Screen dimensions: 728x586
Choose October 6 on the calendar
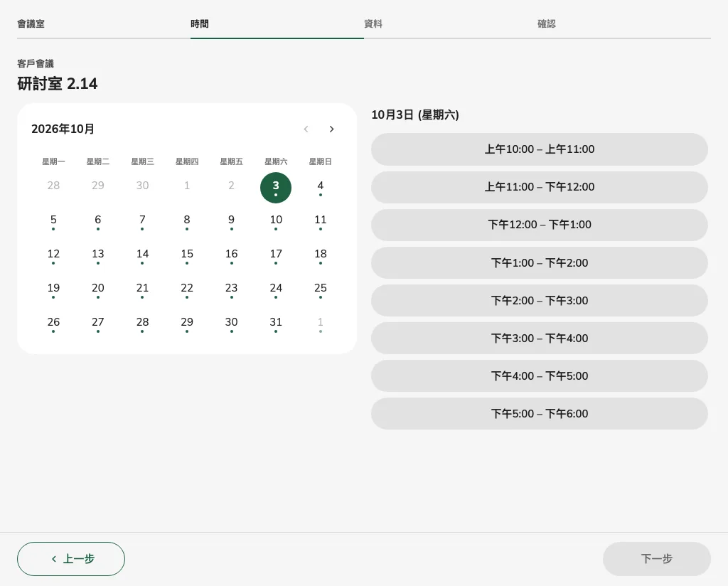pyautogui.click(x=98, y=221)
